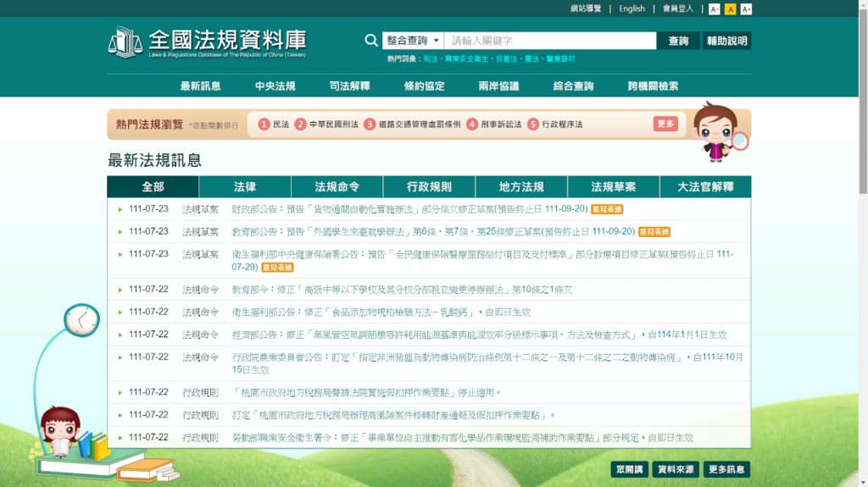Open popular law 行政程序法
Screen dimensions: 868x487
coord(562,125)
